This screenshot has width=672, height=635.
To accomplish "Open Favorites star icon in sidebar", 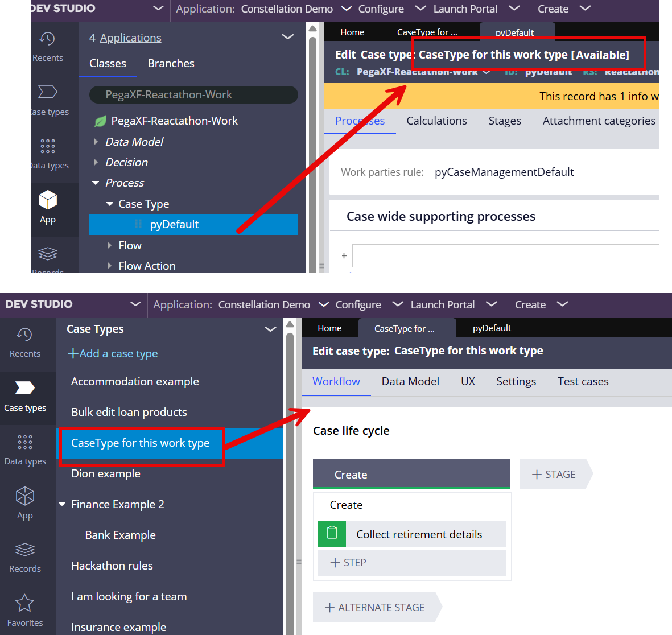I will [x=24, y=604].
